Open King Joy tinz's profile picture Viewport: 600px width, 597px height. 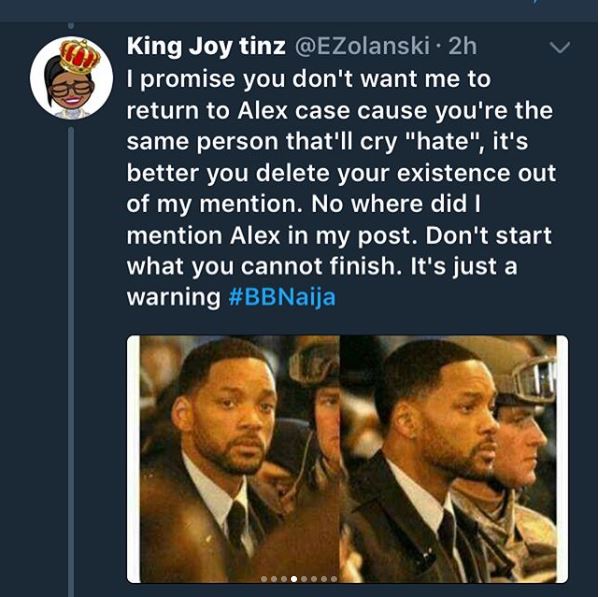pos(71,80)
